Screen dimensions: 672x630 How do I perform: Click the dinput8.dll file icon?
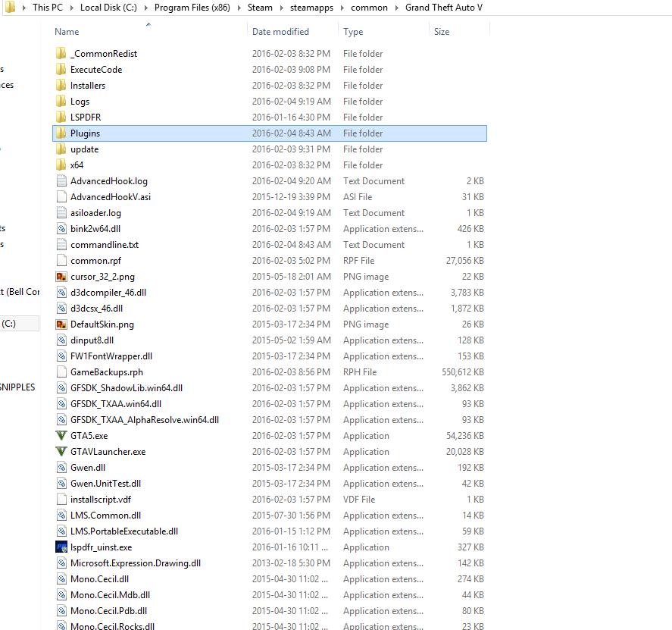pos(61,340)
